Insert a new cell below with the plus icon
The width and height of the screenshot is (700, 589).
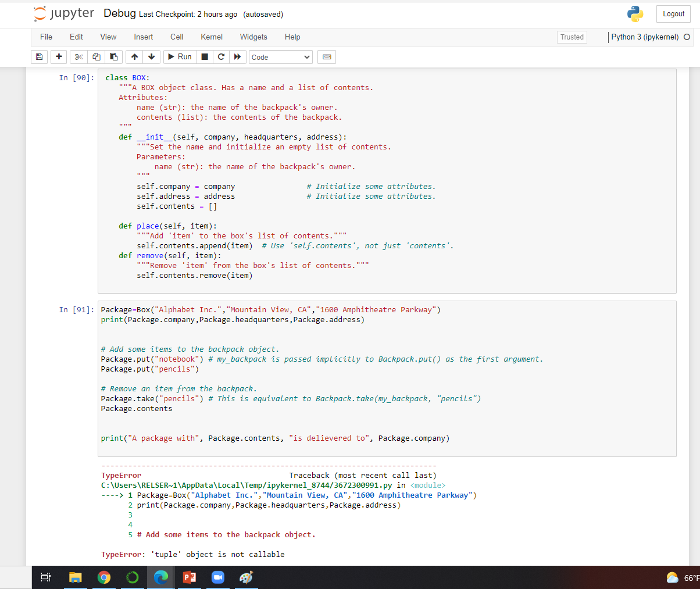[59, 57]
